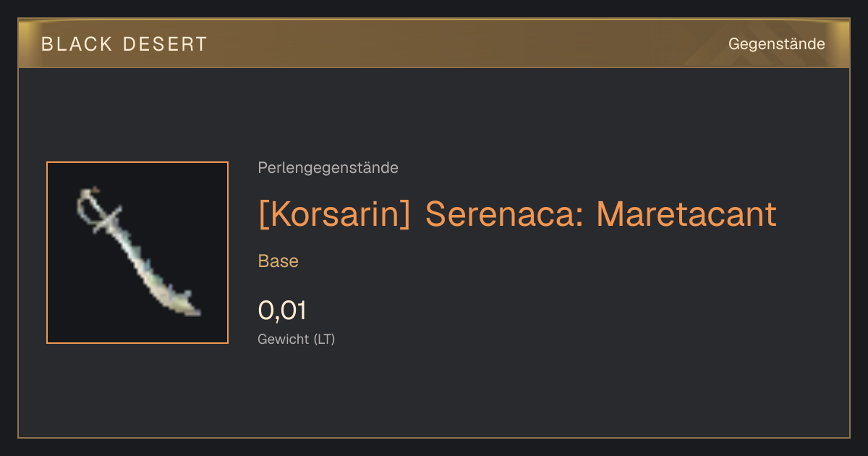Screen dimensions: 868x456
Task: Select the Base grade label
Action: (x=278, y=261)
